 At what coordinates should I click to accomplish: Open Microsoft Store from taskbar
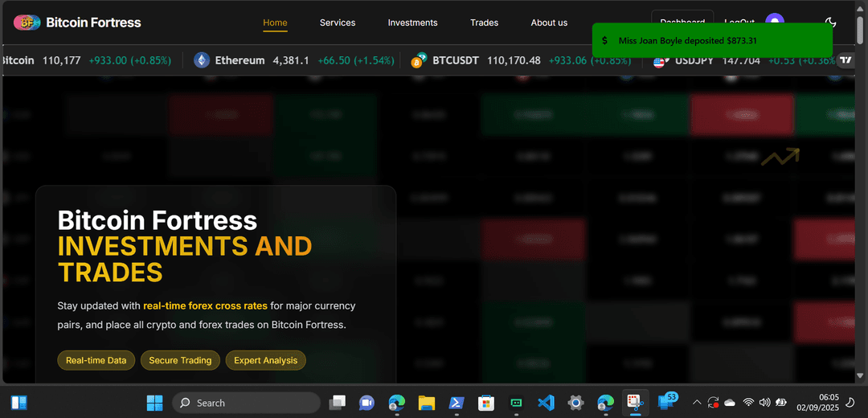[486, 403]
